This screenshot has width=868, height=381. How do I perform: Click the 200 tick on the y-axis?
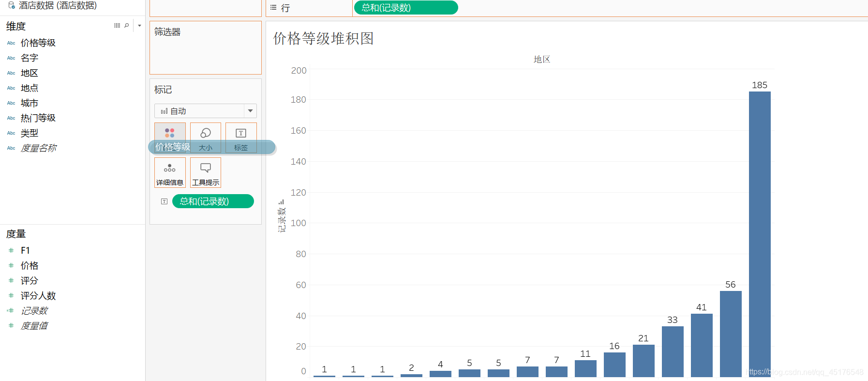tap(299, 71)
